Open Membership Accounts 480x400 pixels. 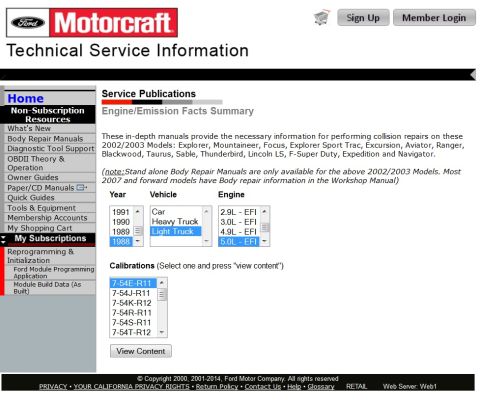tap(47, 218)
